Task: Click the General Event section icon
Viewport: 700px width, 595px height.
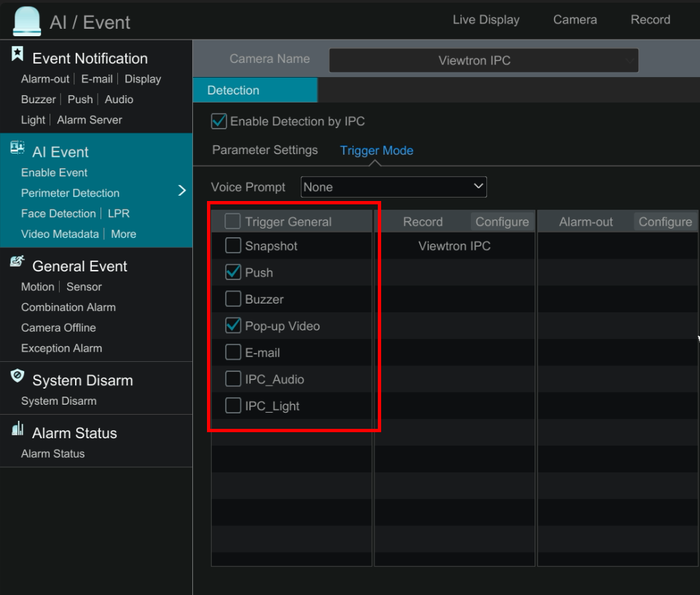Action: [x=17, y=262]
